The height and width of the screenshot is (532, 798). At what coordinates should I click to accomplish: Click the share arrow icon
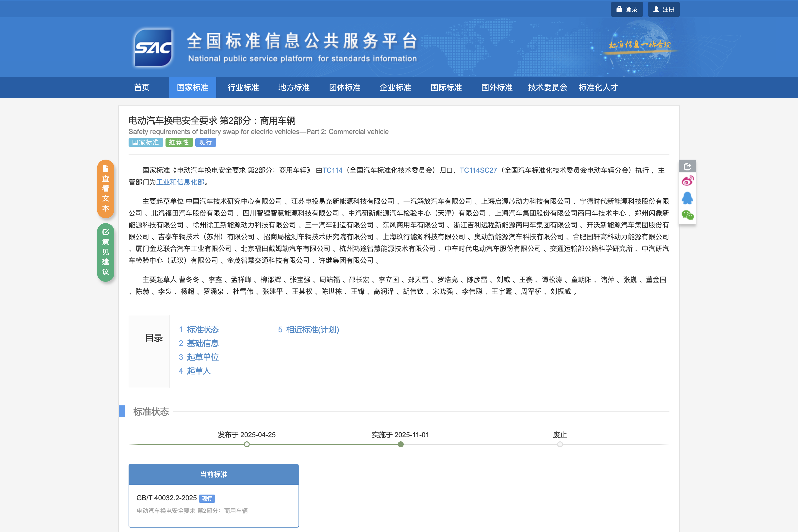pos(687,166)
